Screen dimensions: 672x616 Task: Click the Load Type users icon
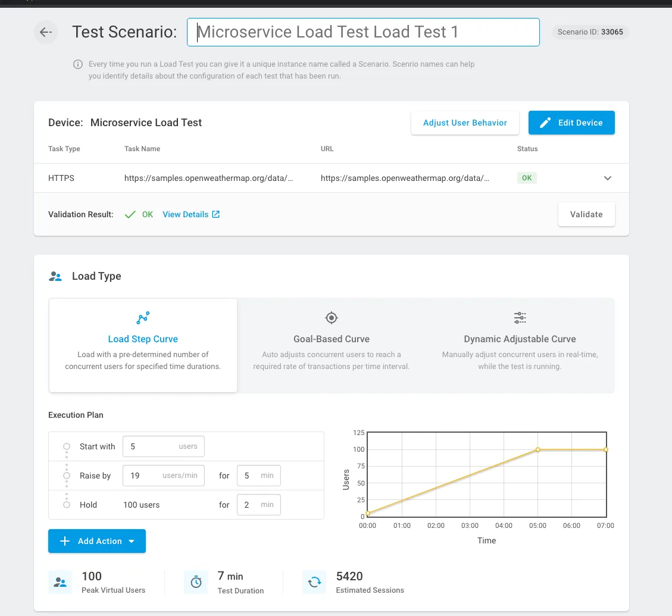(x=55, y=277)
